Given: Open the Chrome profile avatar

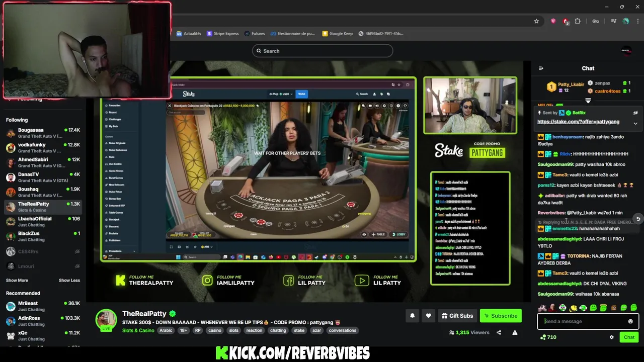Looking at the screenshot, I should (x=626, y=21).
